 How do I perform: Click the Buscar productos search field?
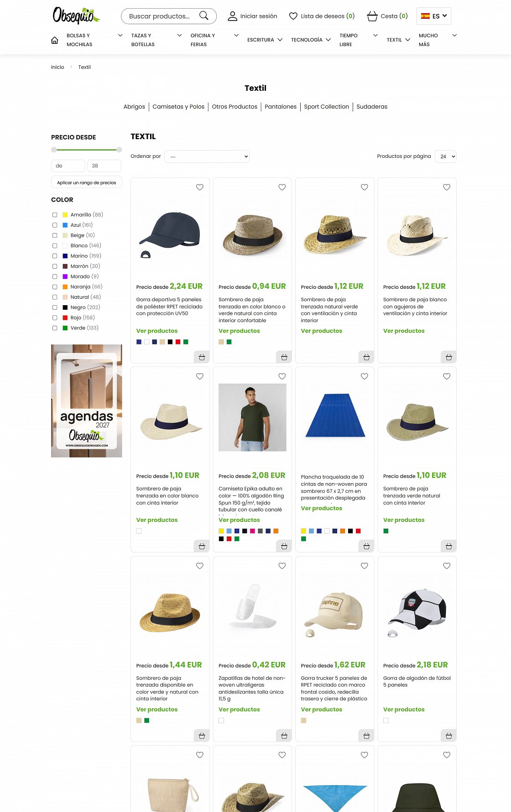click(x=160, y=16)
